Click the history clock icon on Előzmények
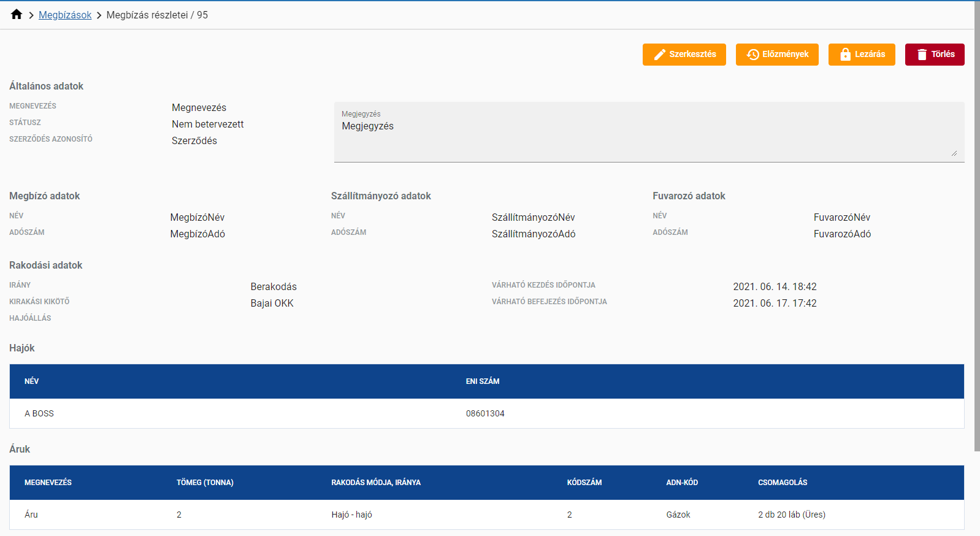This screenshot has height=536, width=980. tap(752, 55)
